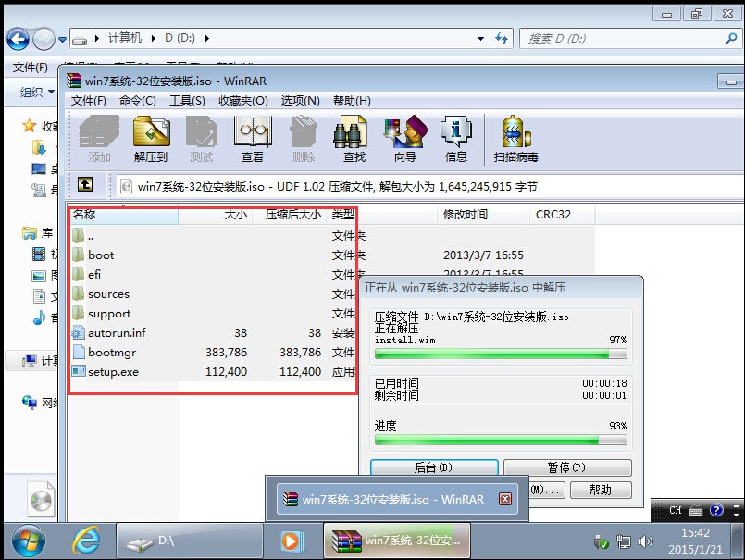Open the address bar history dropdown arrow
The image size is (745, 560).
pos(481,39)
